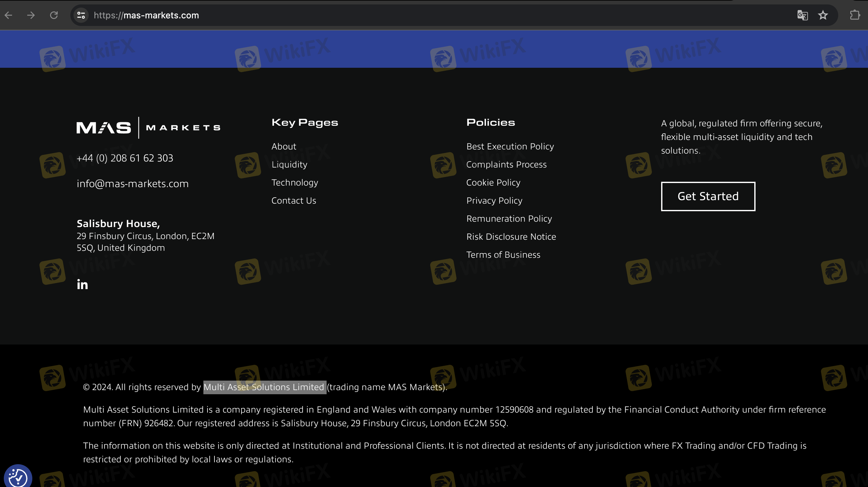Open Terms of Business link
This screenshot has height=487, width=868.
pos(503,255)
